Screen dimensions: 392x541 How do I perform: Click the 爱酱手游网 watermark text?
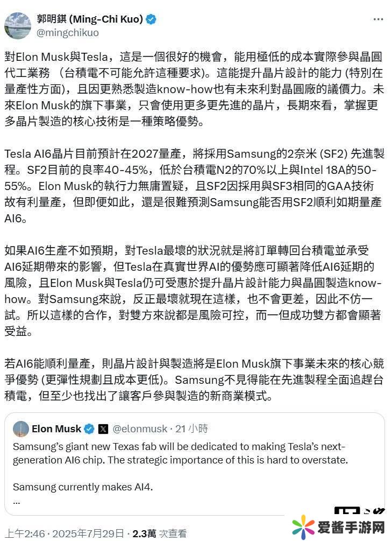tap(350, 527)
